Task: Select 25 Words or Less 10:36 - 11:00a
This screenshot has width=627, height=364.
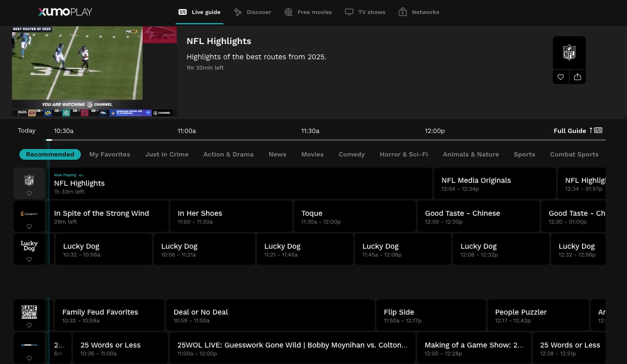Action: coord(120,348)
